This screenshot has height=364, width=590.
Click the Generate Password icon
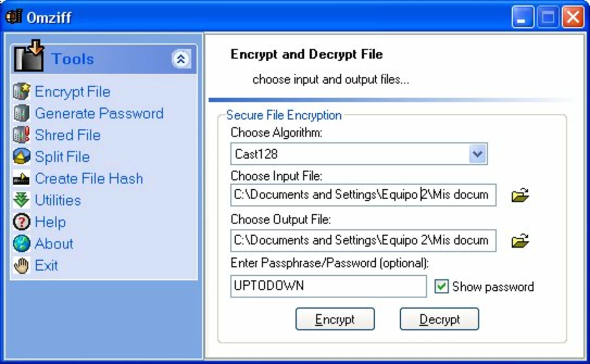(x=21, y=113)
